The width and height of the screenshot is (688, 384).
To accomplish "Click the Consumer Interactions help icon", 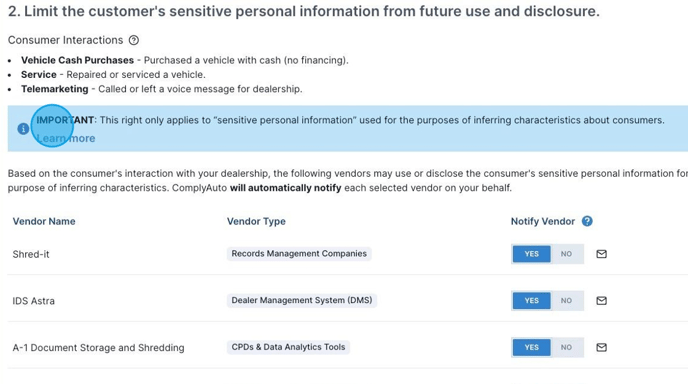I will click(134, 40).
